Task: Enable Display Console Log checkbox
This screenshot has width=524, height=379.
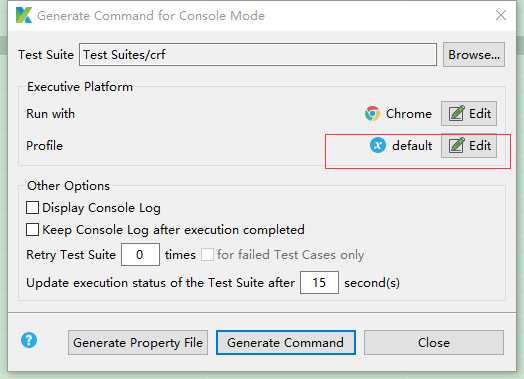Action: pos(32,208)
